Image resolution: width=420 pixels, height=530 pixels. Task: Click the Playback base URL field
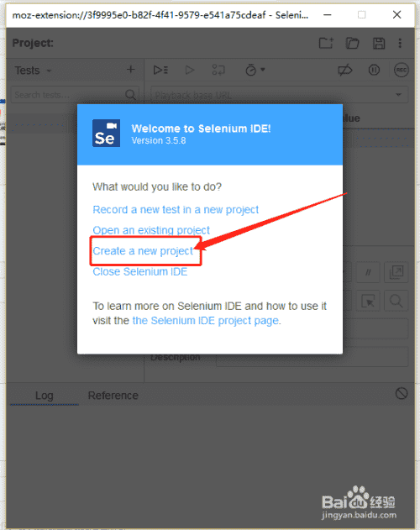(x=279, y=95)
